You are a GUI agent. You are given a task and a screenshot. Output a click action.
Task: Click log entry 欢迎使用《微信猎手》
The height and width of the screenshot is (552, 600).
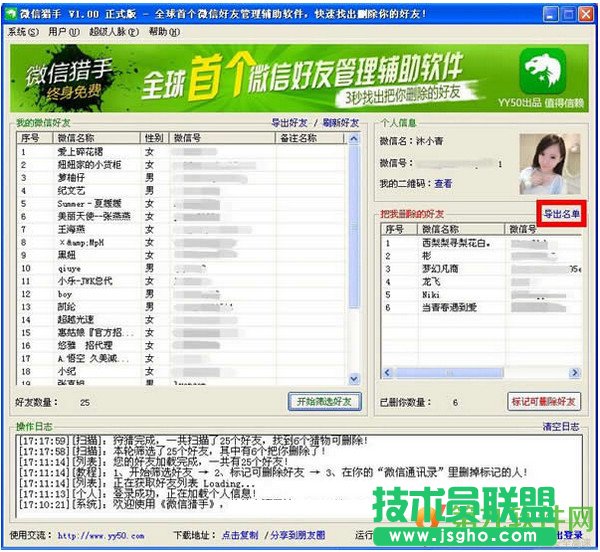coord(121,504)
